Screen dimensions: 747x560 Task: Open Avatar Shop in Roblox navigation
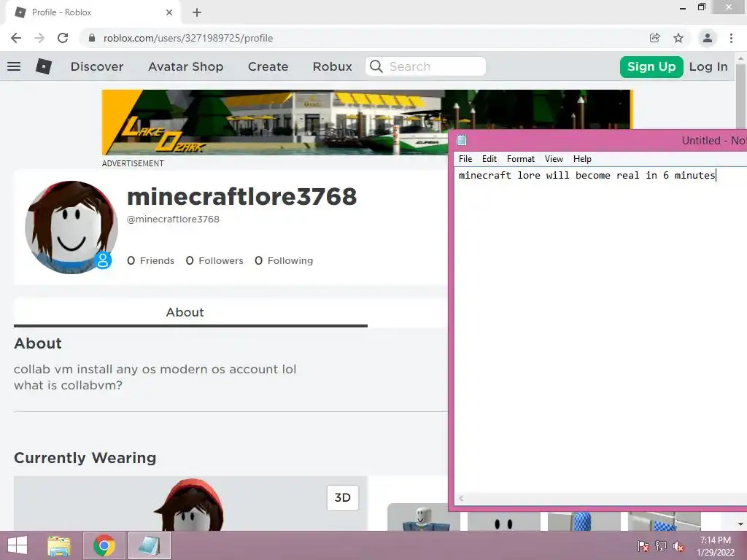(186, 66)
